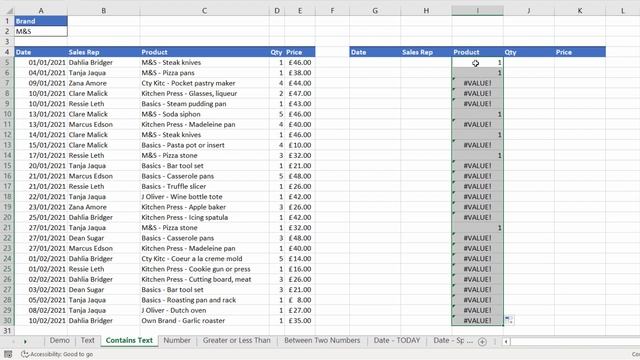Viewport: 640px width, 360px height.
Task: Click Cty Kitc - Coeur a la creme mold
Action: click(204, 259)
